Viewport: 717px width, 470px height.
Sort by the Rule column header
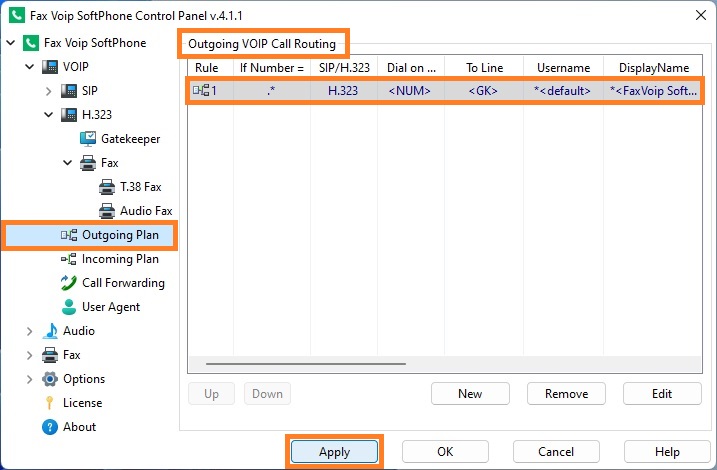[210, 68]
